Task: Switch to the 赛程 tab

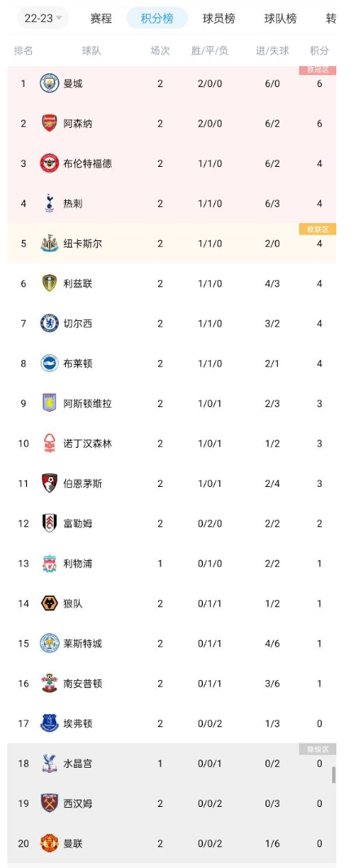Action: [101, 18]
